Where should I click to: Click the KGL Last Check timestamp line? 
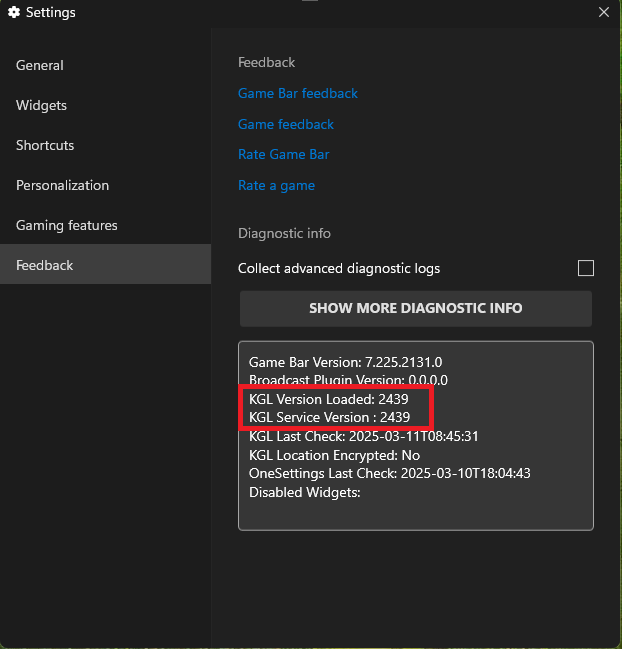[363, 436]
